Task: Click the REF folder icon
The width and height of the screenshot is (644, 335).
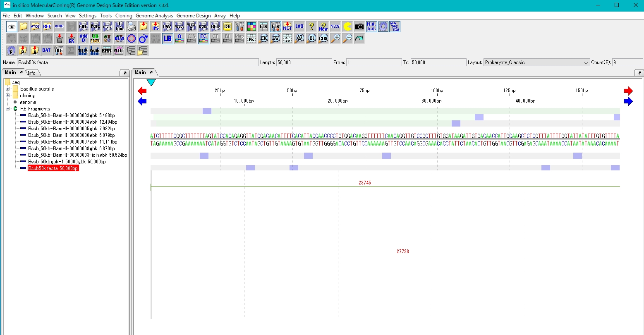Action: (x=47, y=27)
